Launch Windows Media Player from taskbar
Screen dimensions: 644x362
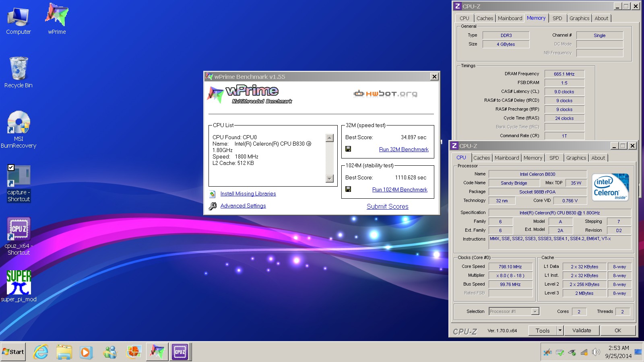pos(86,352)
